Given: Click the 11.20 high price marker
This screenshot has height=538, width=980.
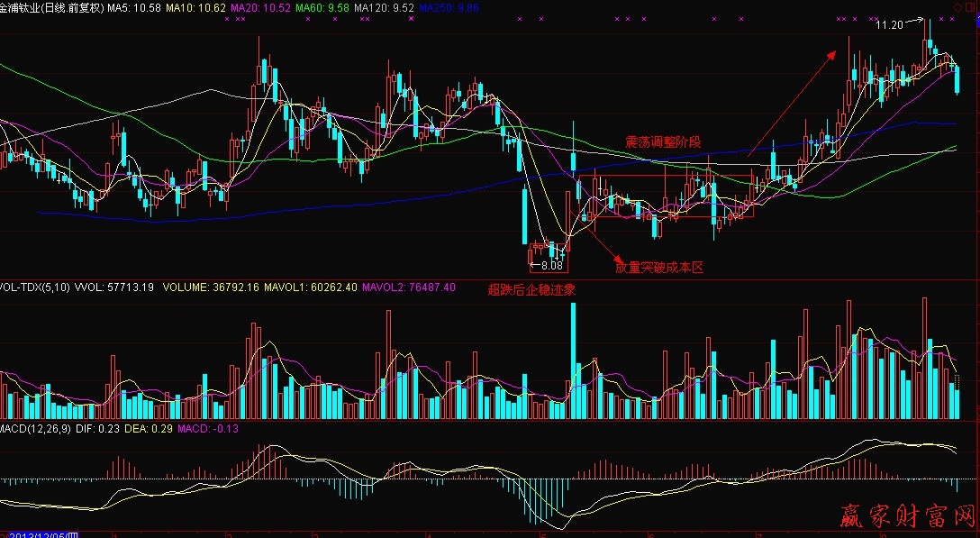Looking at the screenshot, I should (x=889, y=24).
